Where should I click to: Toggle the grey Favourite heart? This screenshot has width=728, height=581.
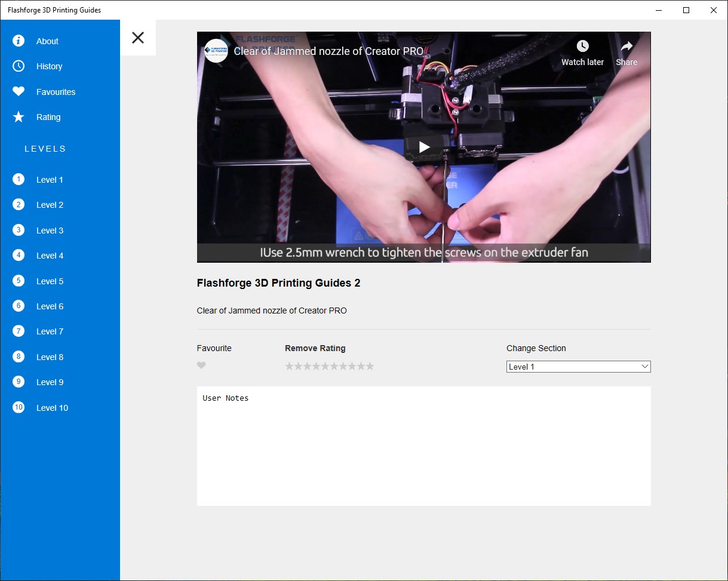coord(201,365)
